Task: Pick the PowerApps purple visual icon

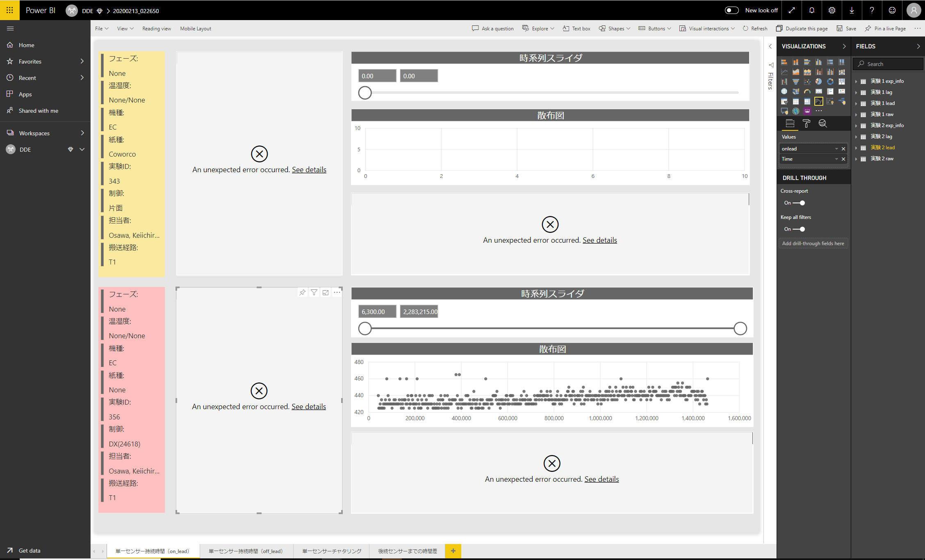Action: (807, 111)
